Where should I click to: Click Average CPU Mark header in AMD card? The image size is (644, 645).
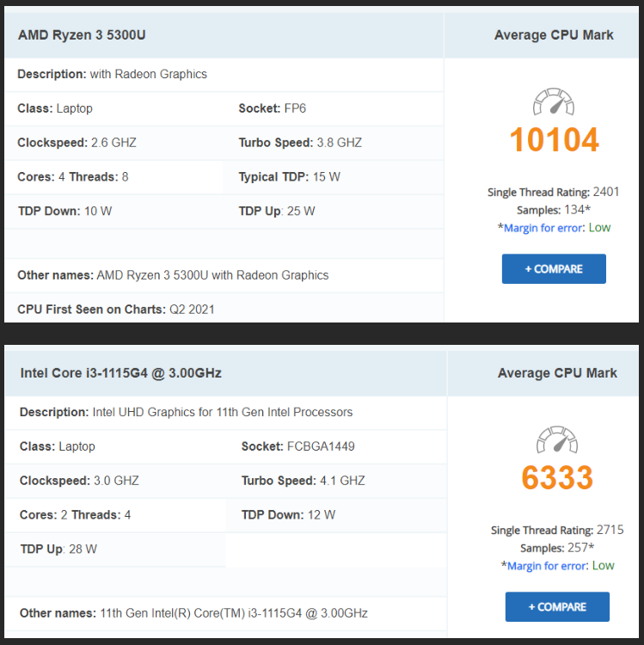(x=554, y=35)
